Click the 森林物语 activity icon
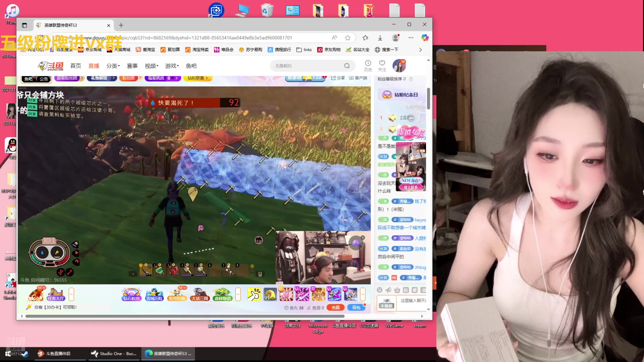The height and width of the screenshot is (362, 644). (x=223, y=294)
